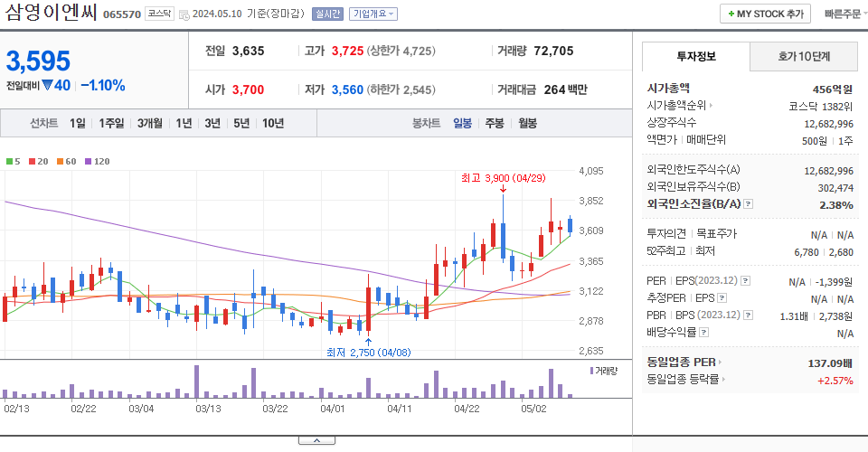Click the calendar icon beside the 2024.05.10 date
This screenshot has width=868, height=452.
[184, 14]
